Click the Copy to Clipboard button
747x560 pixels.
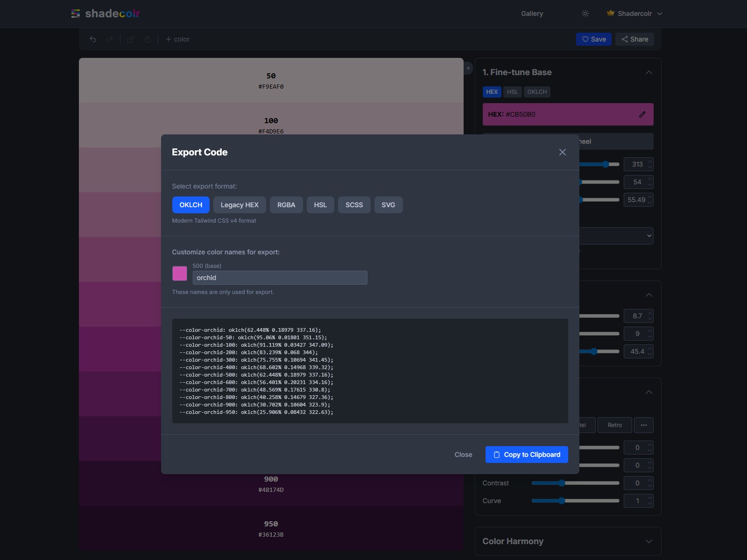(526, 454)
